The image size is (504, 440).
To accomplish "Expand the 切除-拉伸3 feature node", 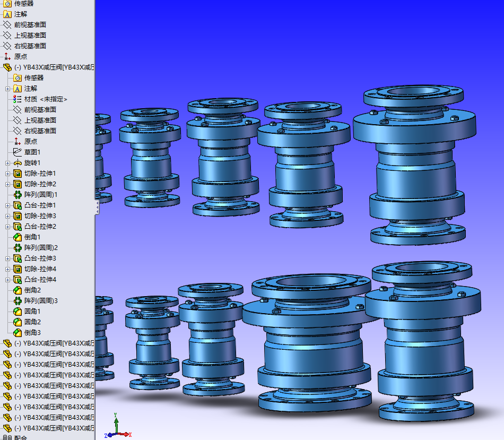I will (8, 216).
